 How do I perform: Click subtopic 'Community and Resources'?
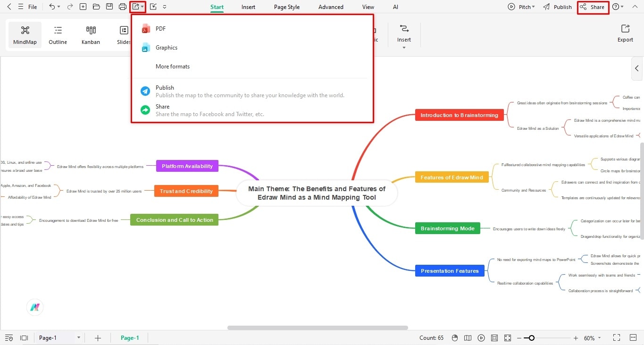tap(524, 190)
